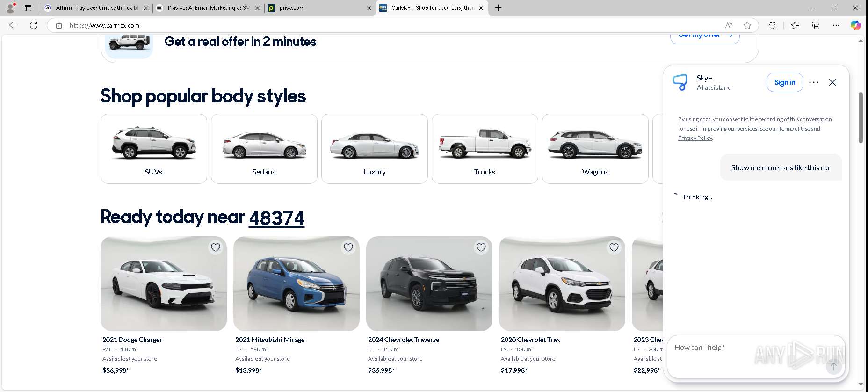Open browser Extensions menu
Screen dimensions: 868x392
(772, 25)
